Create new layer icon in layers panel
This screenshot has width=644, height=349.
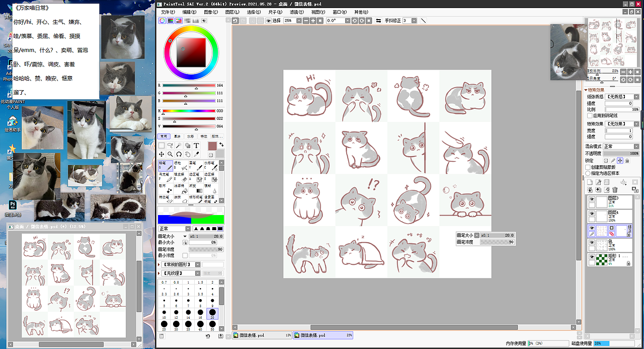point(590,182)
